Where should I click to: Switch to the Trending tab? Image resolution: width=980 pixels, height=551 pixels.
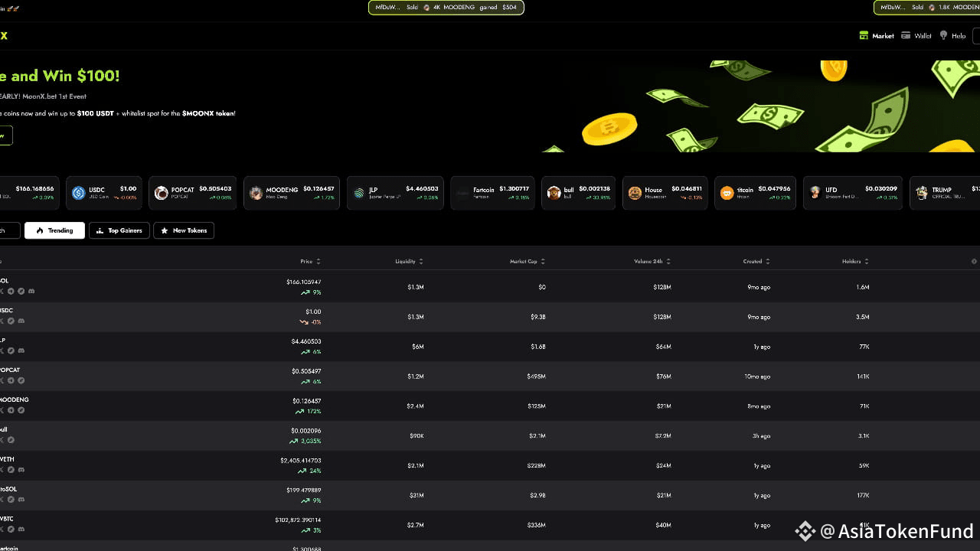tap(54, 230)
